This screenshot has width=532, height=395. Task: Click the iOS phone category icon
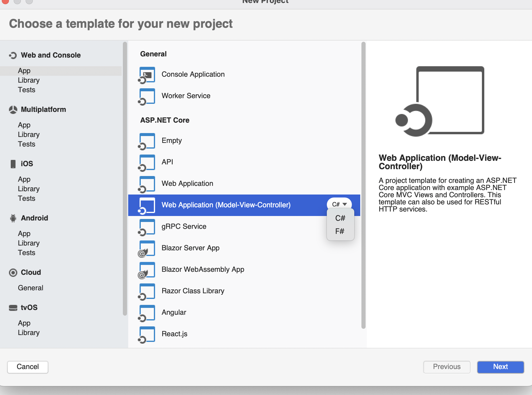click(x=13, y=164)
